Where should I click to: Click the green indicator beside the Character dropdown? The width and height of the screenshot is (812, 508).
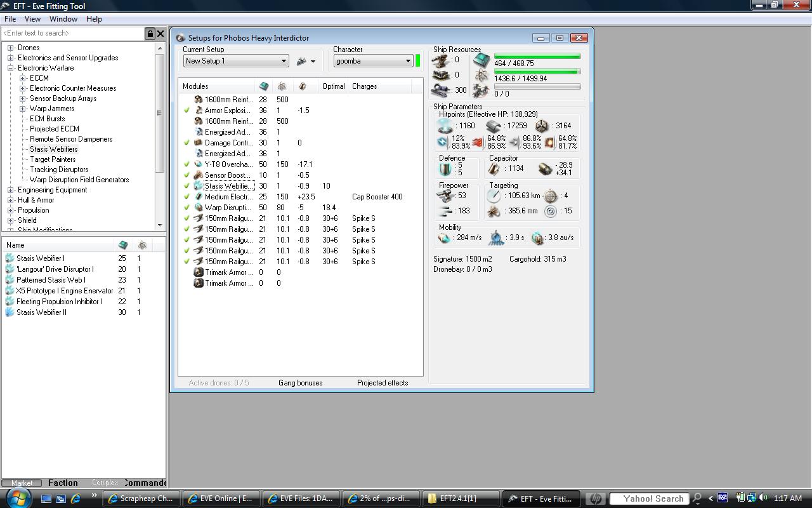pyautogui.click(x=417, y=61)
